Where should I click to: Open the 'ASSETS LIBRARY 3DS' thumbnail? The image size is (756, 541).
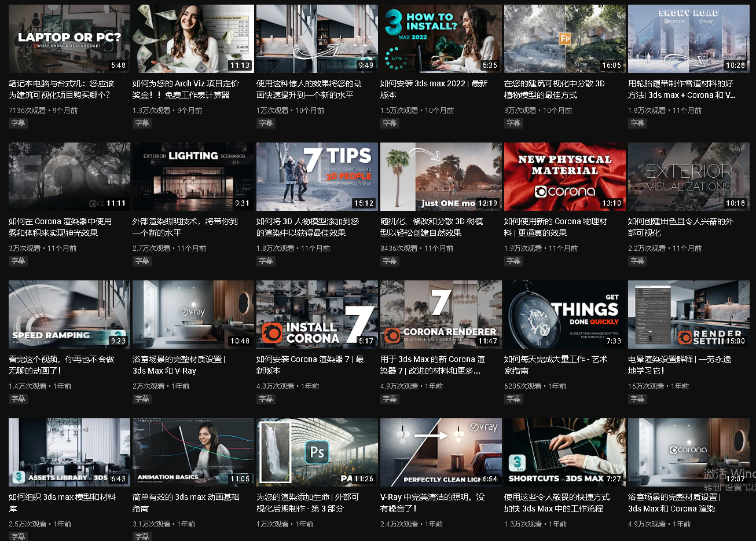click(x=69, y=452)
